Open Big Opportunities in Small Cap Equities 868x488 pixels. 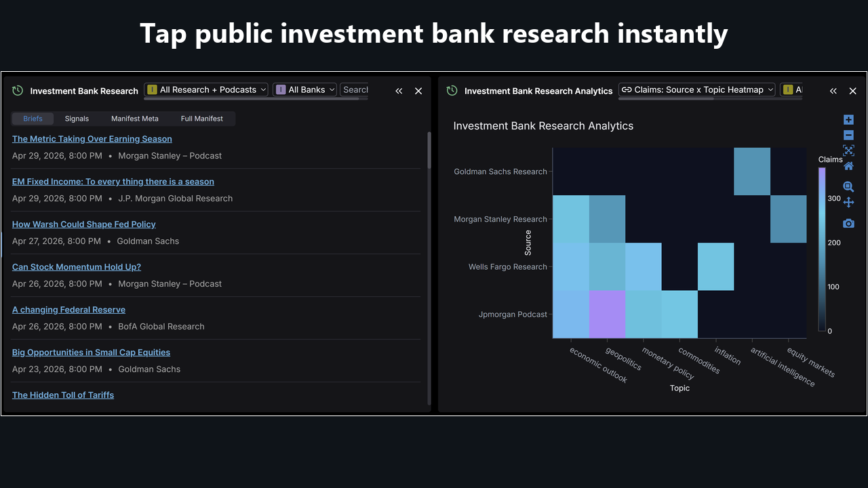point(91,352)
